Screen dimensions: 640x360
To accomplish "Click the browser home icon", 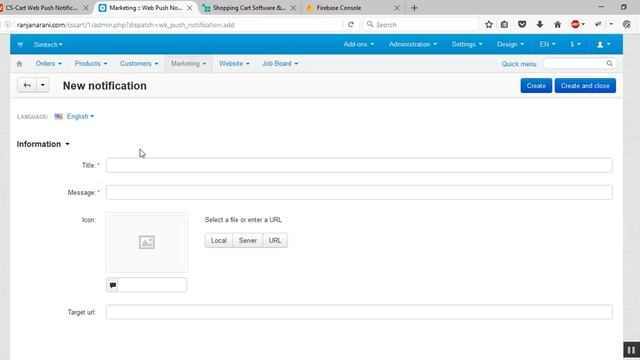I will click(557, 24).
